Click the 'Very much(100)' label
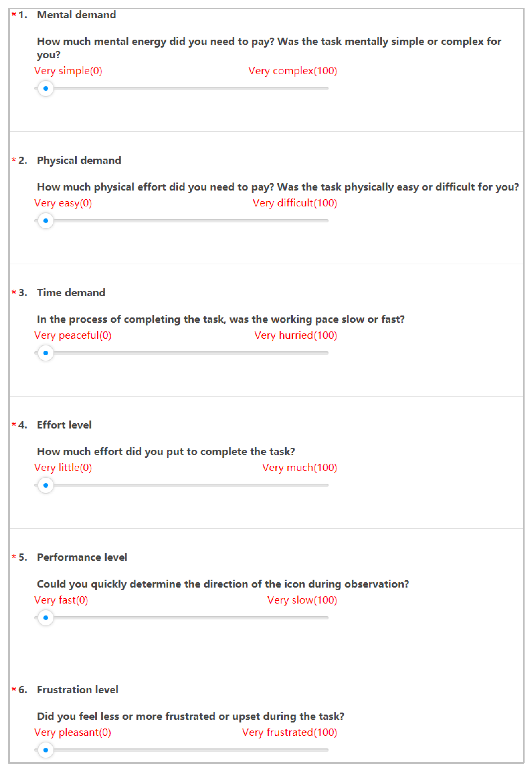This screenshot has height=773, width=532. click(299, 468)
